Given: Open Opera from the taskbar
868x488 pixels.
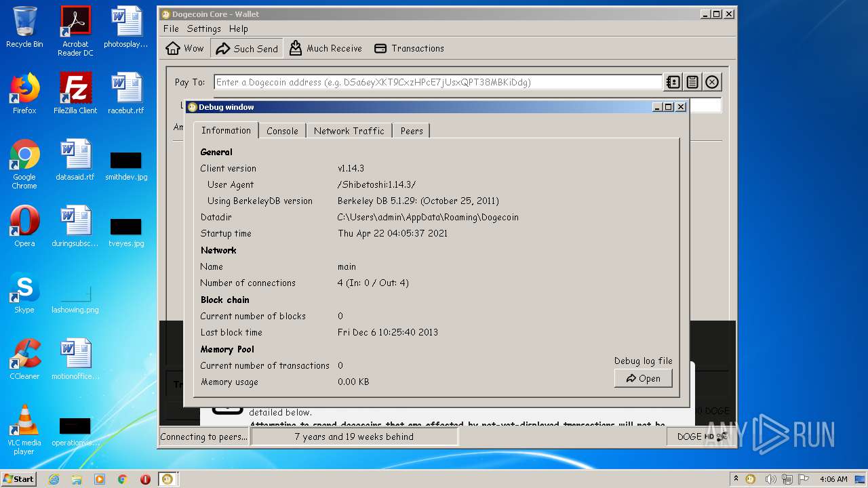Looking at the screenshot, I should [145, 479].
